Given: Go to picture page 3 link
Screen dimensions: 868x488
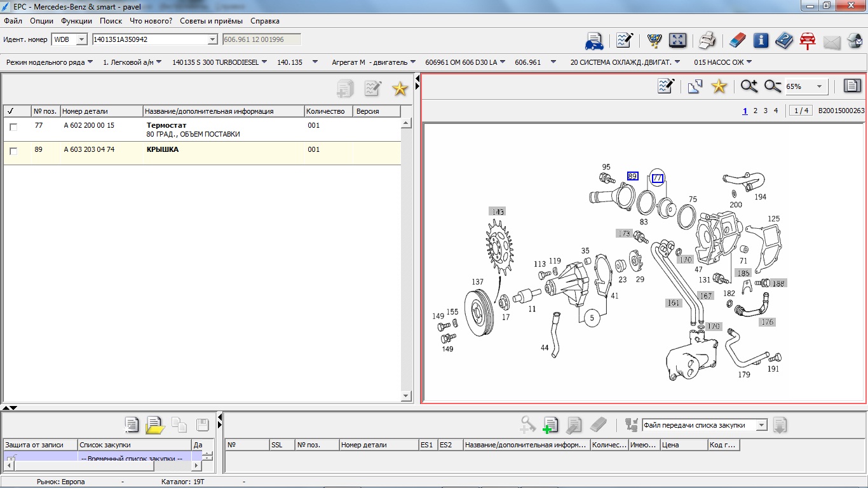Looking at the screenshot, I should click(766, 111).
